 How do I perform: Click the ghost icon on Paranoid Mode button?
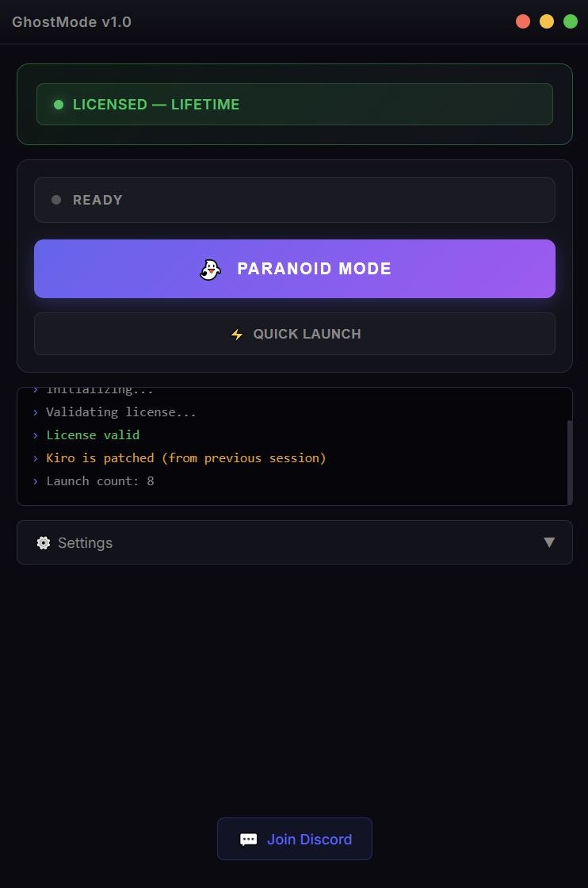209,269
